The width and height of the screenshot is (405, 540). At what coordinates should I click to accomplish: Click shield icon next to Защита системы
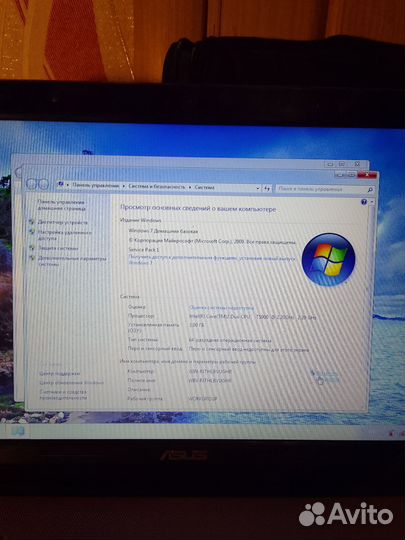point(32,248)
